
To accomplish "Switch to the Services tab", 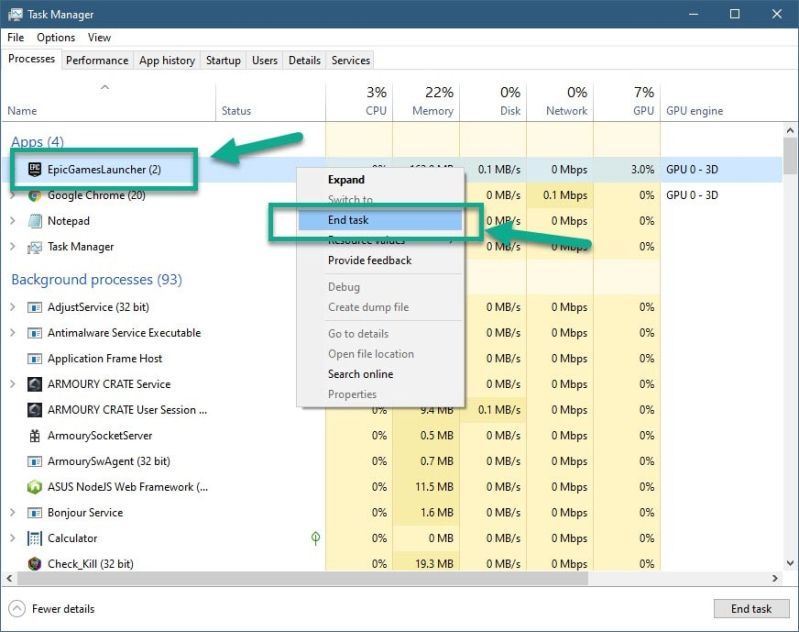I will pos(351,60).
